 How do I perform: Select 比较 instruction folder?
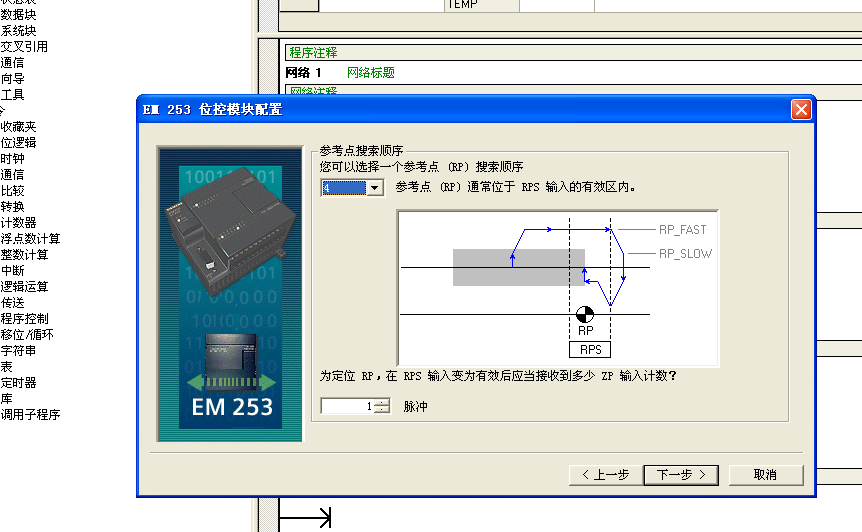(x=12, y=191)
